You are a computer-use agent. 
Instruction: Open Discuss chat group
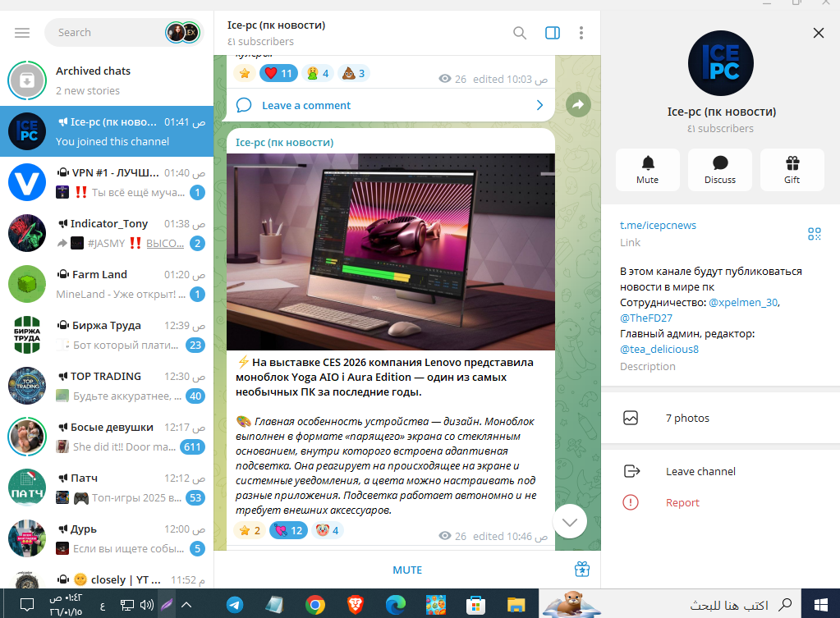pos(720,170)
